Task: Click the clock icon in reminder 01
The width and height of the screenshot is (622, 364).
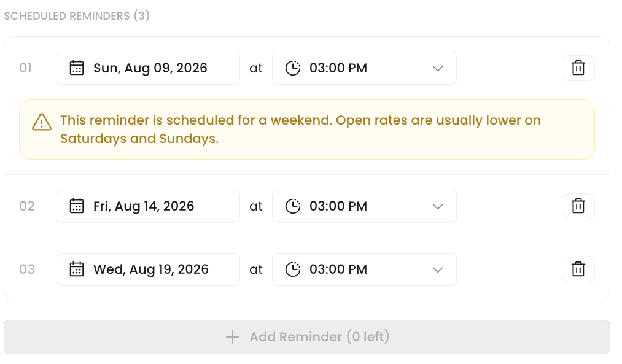Action: click(x=293, y=68)
